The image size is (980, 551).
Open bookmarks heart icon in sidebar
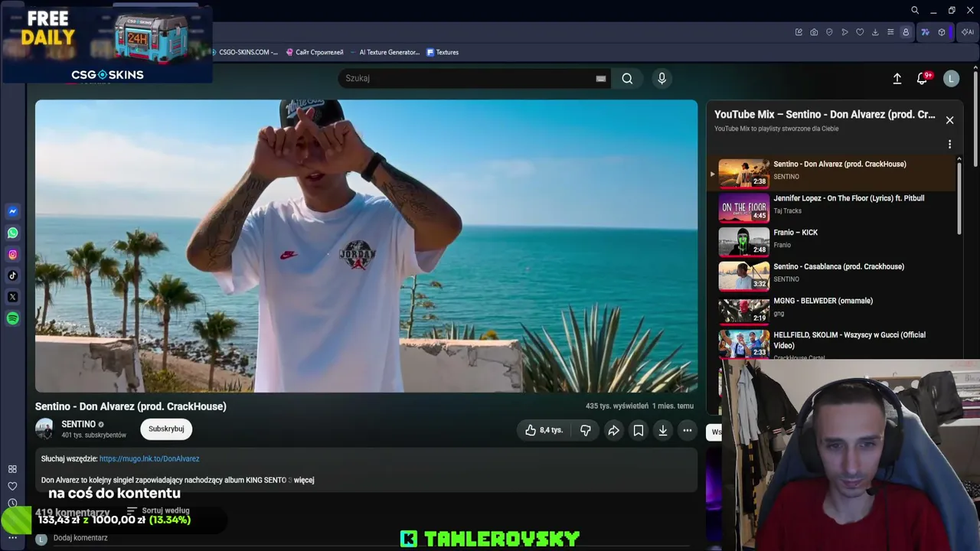tap(12, 486)
